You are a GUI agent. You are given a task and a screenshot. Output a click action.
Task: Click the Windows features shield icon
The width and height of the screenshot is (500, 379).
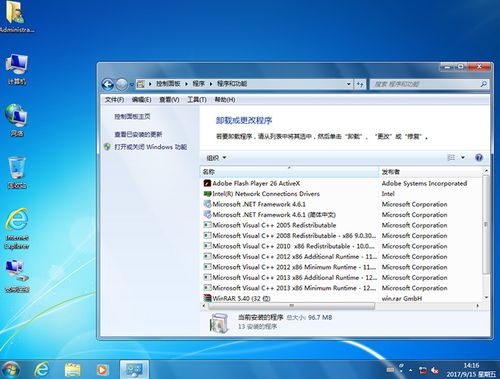[x=107, y=147]
